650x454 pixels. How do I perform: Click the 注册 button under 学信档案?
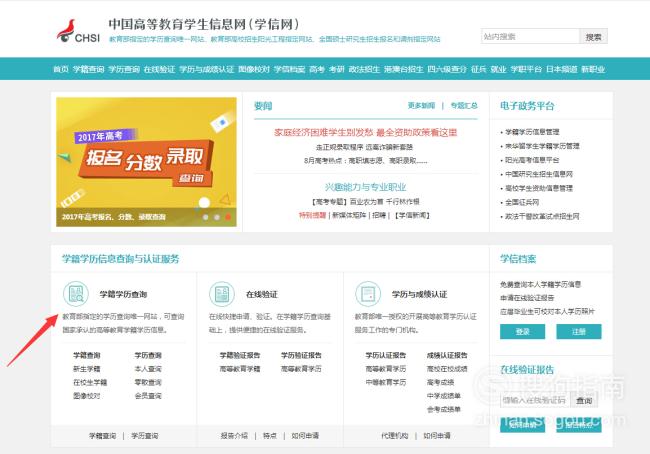[579, 332]
